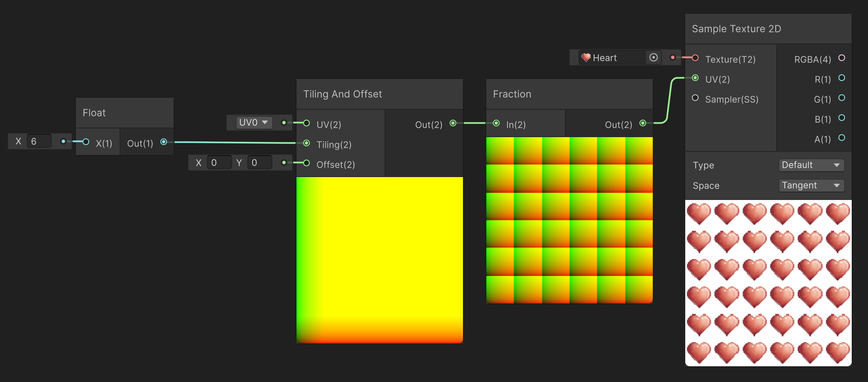Screen dimensions: 868x382
Task: Click the Sample Texture UV(2) input port
Action: [x=695, y=78]
